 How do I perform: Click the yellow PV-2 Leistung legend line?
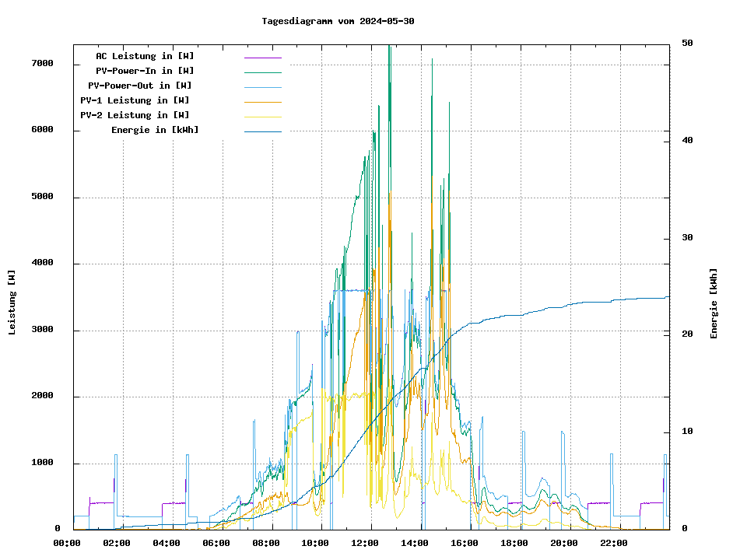tap(262, 116)
